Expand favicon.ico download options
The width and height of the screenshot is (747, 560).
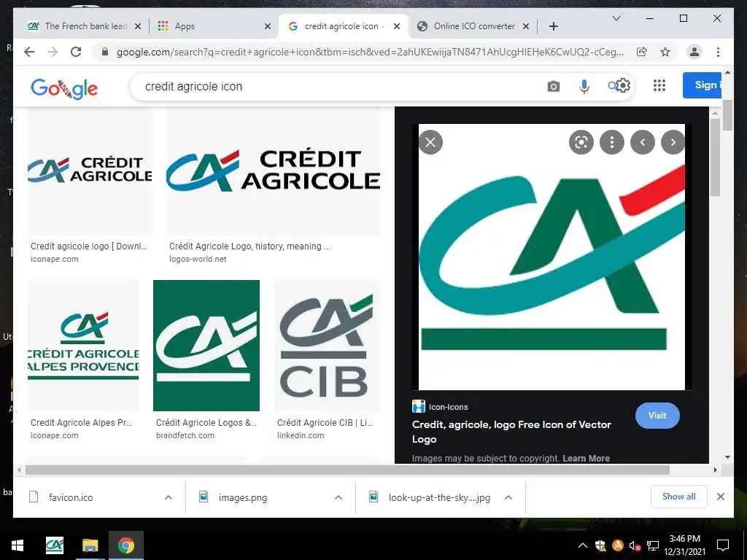pyautogui.click(x=169, y=497)
